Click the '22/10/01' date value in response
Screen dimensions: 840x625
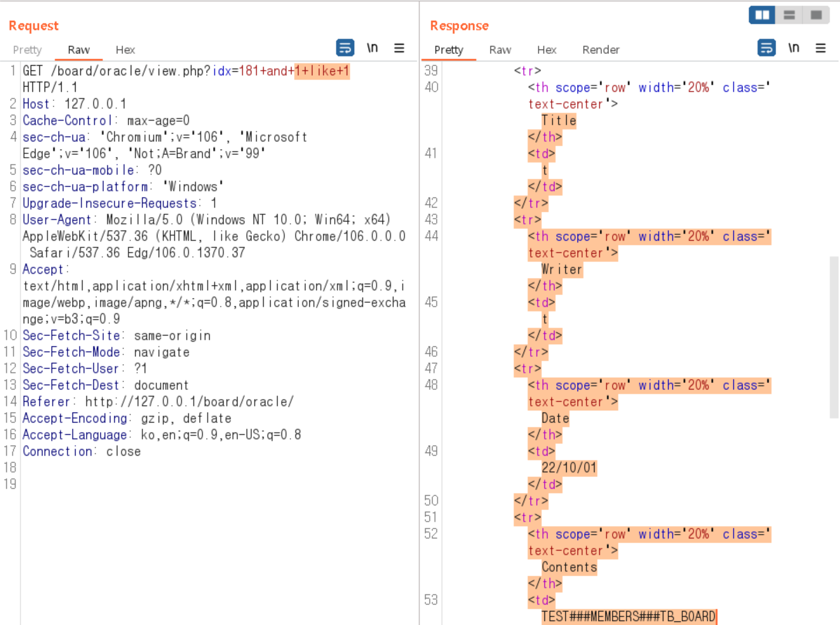point(569,468)
